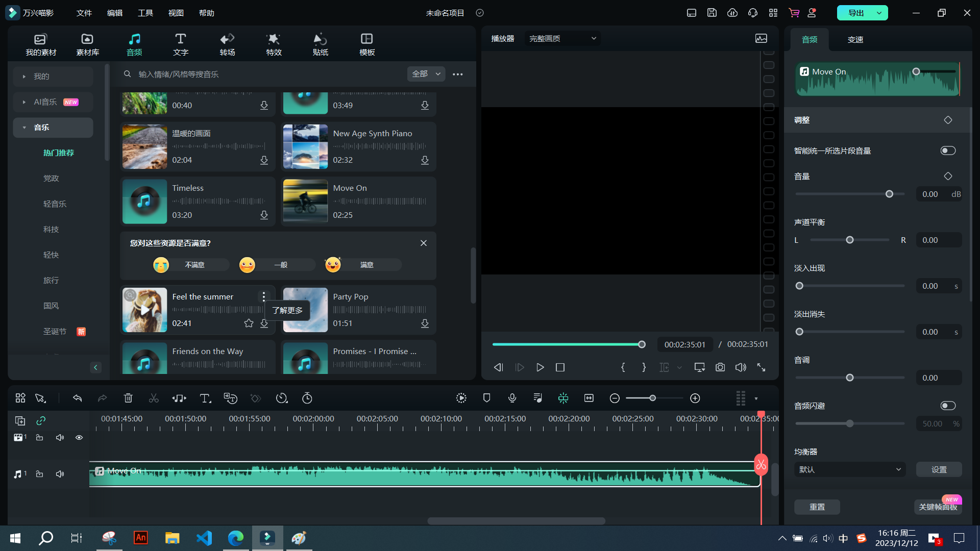The height and width of the screenshot is (551, 980).
Task: Select the split/cut clip icon
Action: pyautogui.click(x=154, y=398)
